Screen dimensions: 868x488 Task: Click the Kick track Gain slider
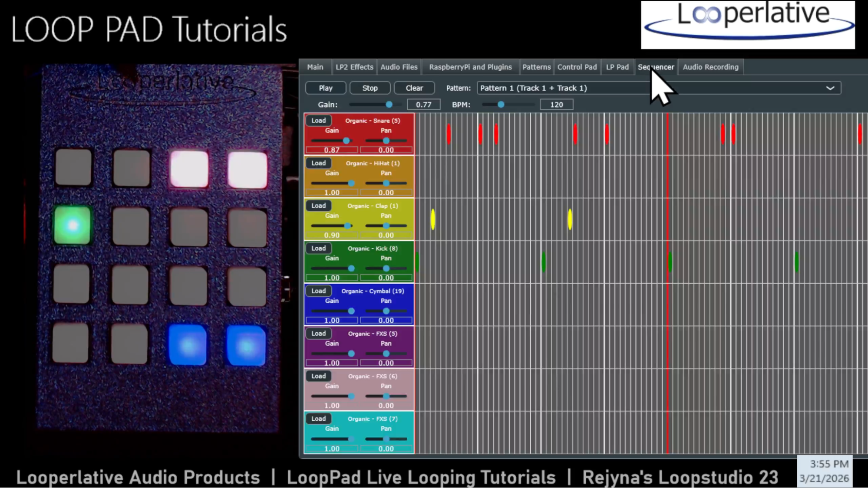pos(332,268)
